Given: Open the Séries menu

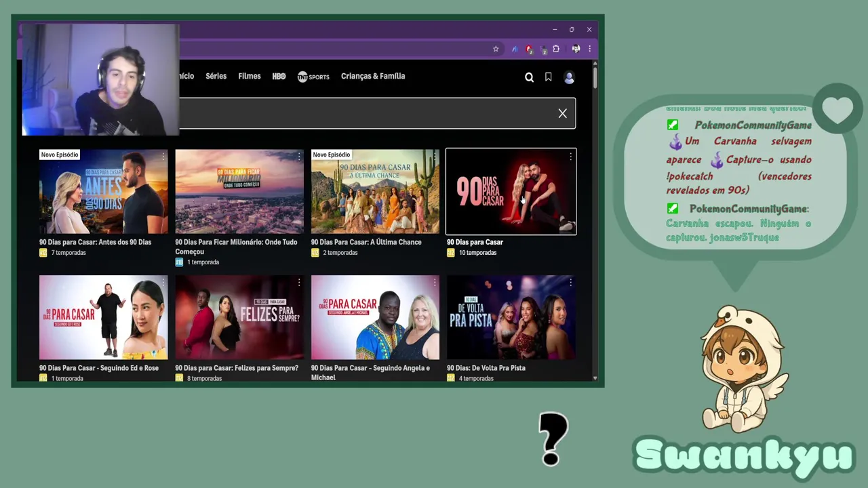Looking at the screenshot, I should point(216,76).
